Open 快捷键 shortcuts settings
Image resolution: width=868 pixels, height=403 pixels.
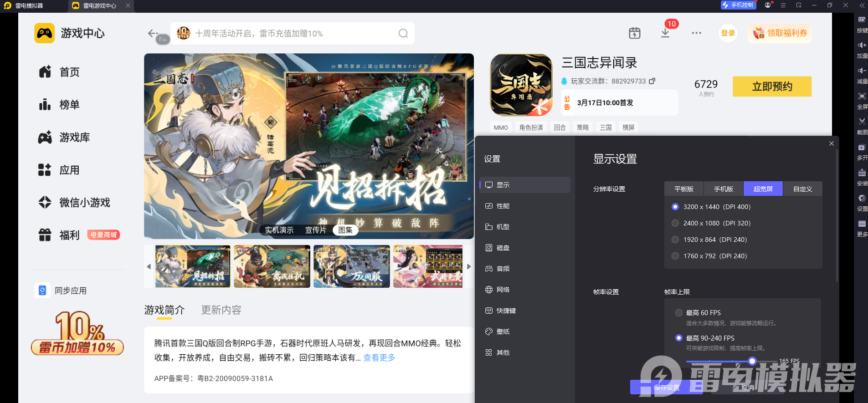point(524,311)
